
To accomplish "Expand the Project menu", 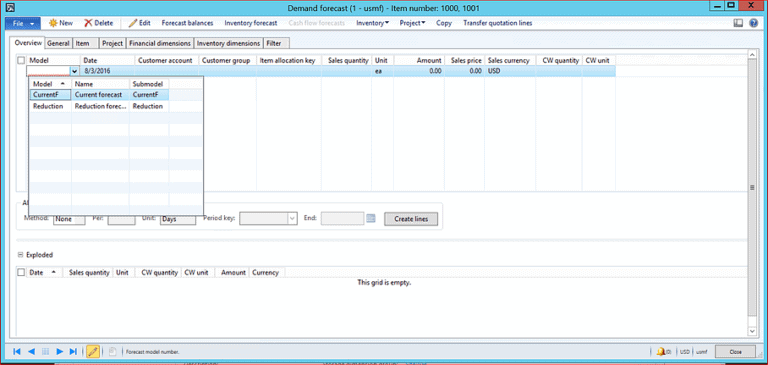I will [412, 23].
